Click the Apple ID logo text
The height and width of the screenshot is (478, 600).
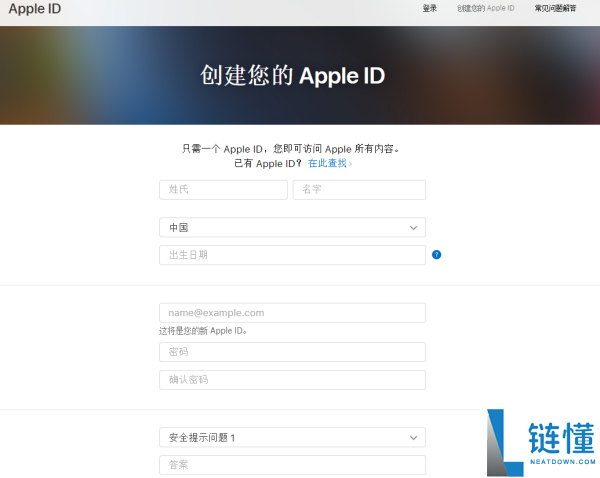[x=35, y=9]
